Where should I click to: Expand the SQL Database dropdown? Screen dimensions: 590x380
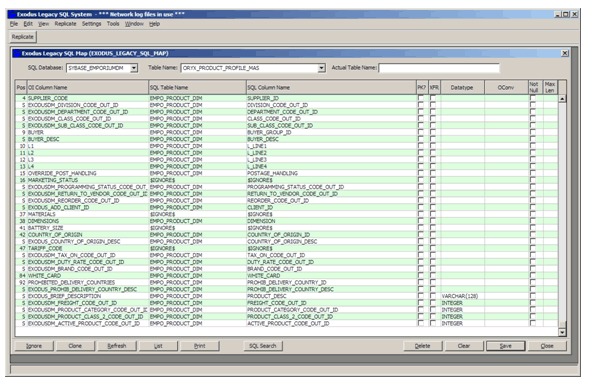[x=134, y=68]
